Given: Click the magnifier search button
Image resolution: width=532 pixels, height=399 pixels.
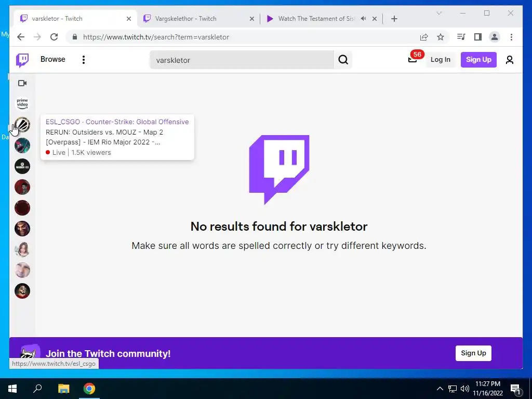Looking at the screenshot, I should pyautogui.click(x=343, y=60).
